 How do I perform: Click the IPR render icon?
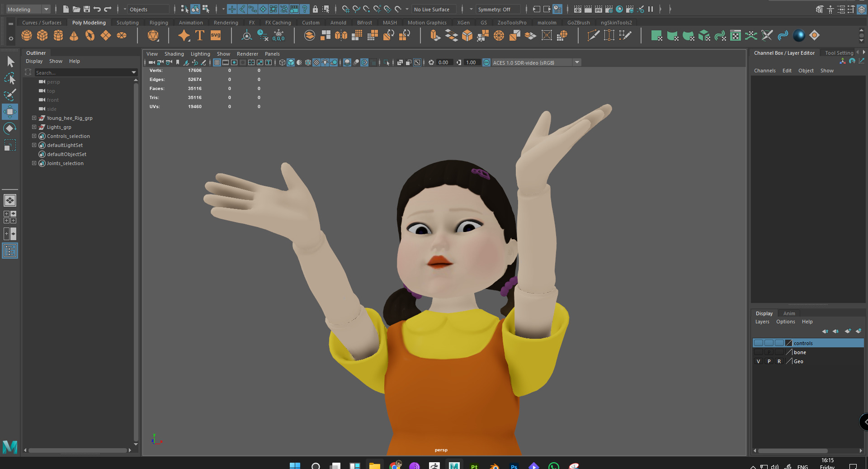599,9
